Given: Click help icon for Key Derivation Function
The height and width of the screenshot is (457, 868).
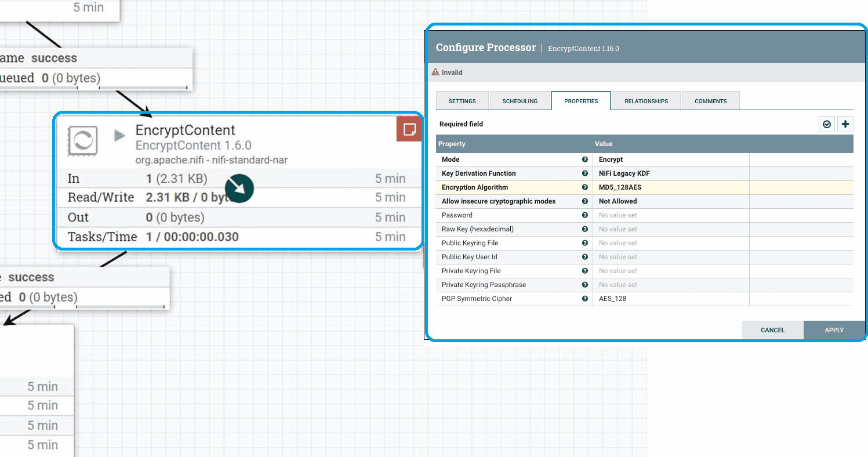Looking at the screenshot, I should pos(585,173).
